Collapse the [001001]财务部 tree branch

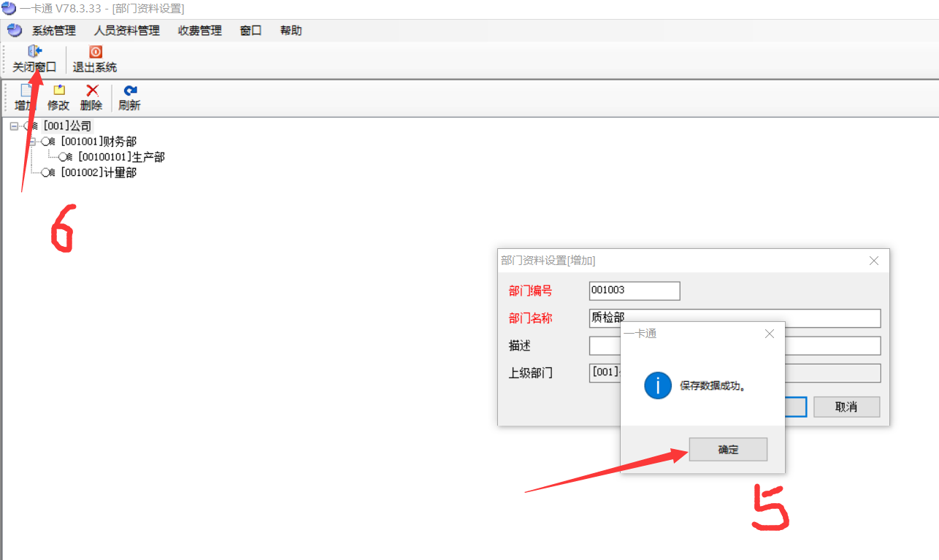(x=32, y=142)
